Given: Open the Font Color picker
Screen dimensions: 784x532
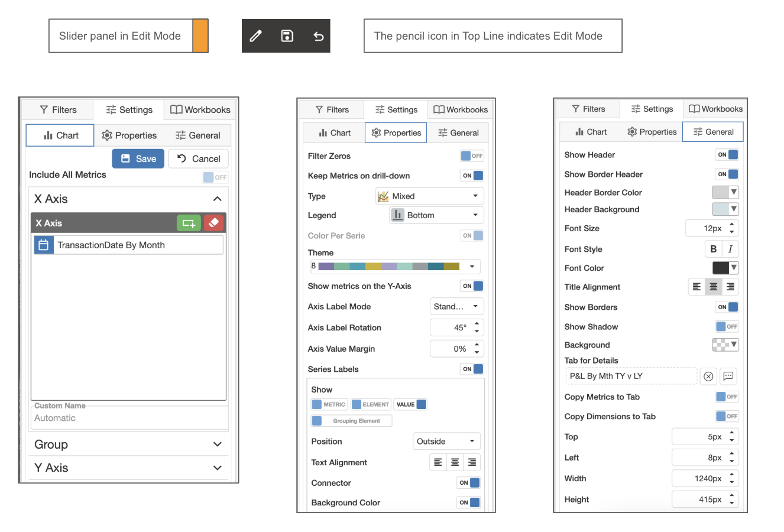Looking at the screenshot, I should [x=725, y=268].
